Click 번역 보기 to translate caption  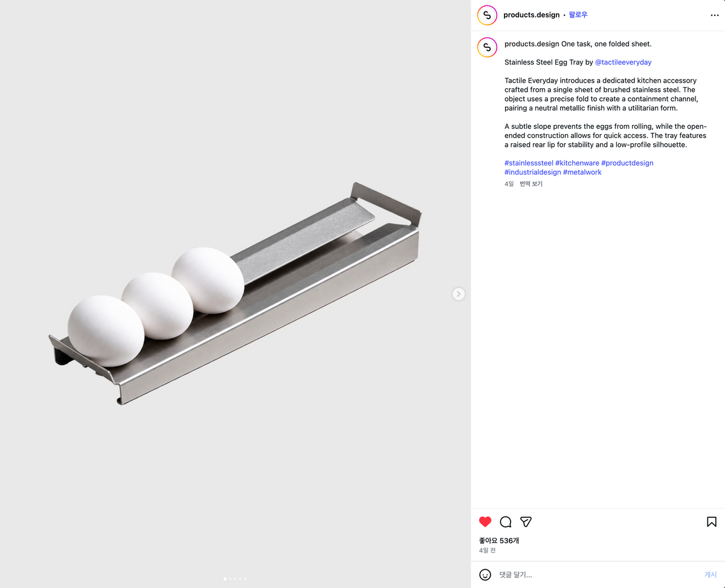pos(531,184)
